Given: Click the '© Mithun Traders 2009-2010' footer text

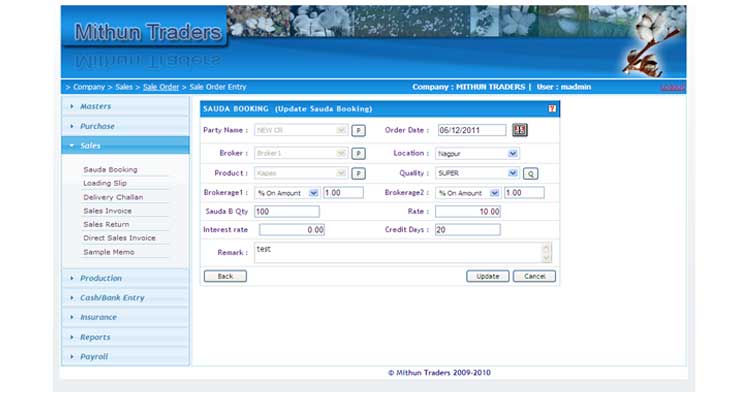Looking at the screenshot, I should pyautogui.click(x=439, y=372).
